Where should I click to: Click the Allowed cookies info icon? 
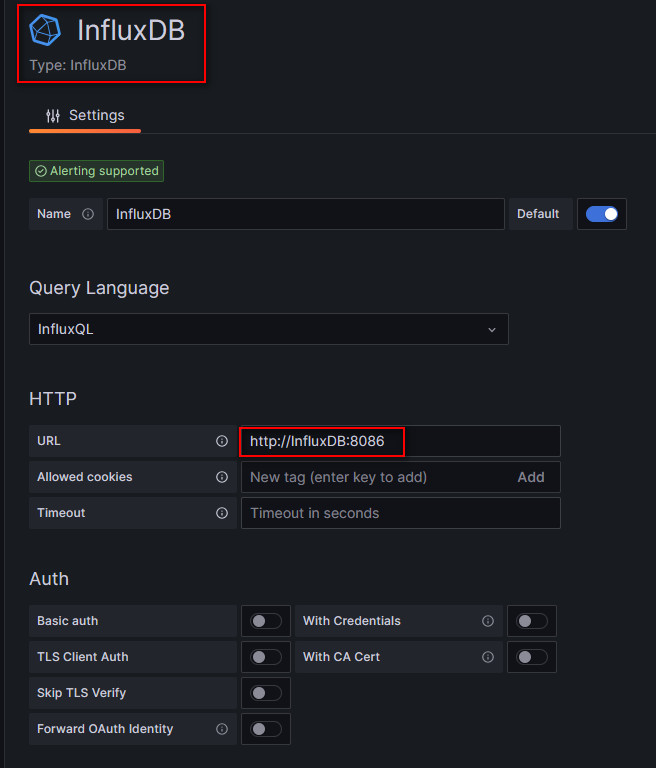tap(222, 477)
